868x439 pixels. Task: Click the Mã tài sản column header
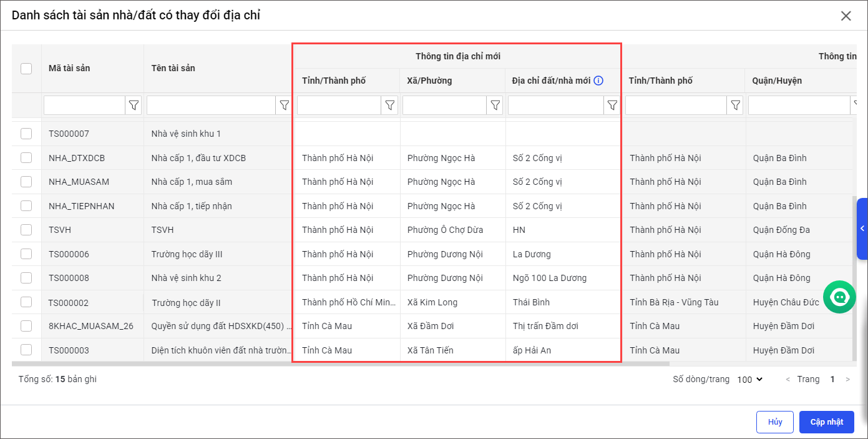[x=69, y=68]
